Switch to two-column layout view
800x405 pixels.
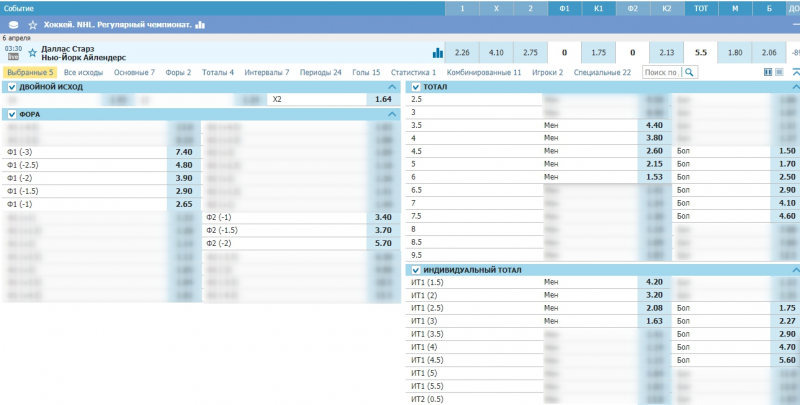click(x=768, y=73)
